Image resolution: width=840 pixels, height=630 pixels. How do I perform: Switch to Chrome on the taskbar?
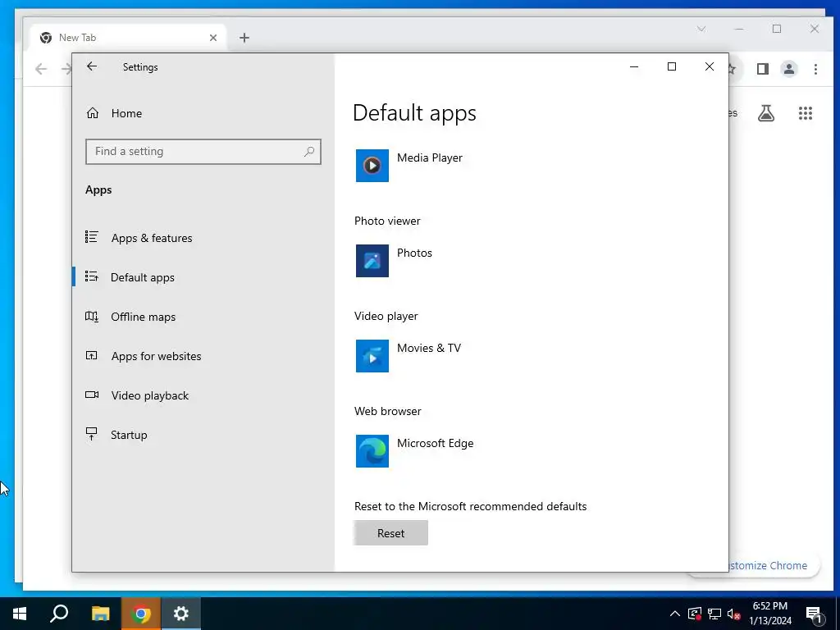[x=141, y=614]
